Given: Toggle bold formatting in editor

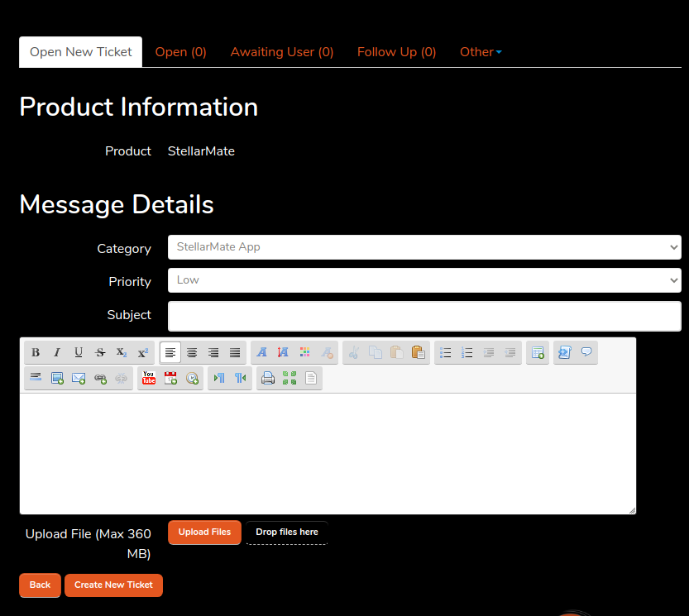Looking at the screenshot, I should coord(36,352).
